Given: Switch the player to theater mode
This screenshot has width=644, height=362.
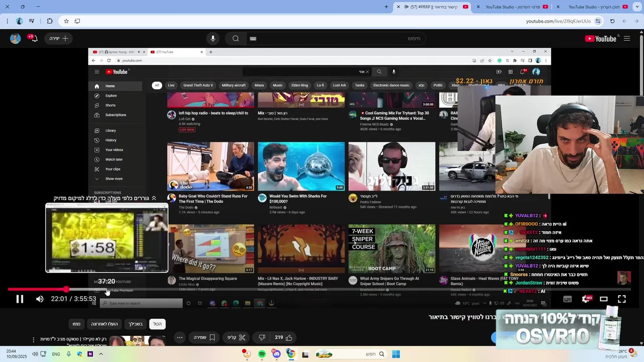Looking at the screenshot, I should coord(604,299).
